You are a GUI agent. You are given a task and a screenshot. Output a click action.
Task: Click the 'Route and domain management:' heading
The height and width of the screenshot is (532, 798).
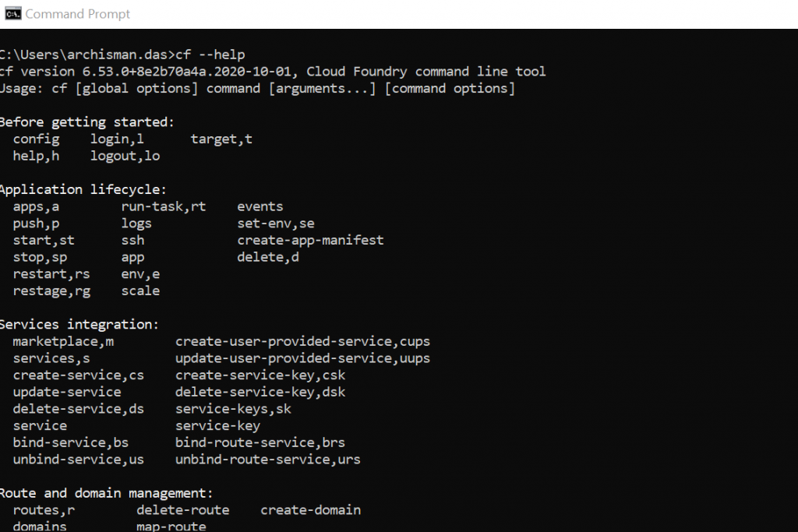pos(106,493)
